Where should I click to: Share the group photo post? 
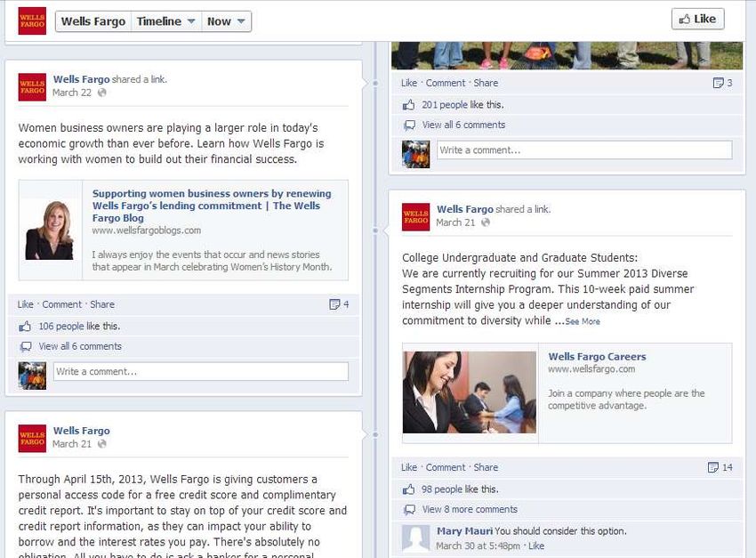pos(486,83)
